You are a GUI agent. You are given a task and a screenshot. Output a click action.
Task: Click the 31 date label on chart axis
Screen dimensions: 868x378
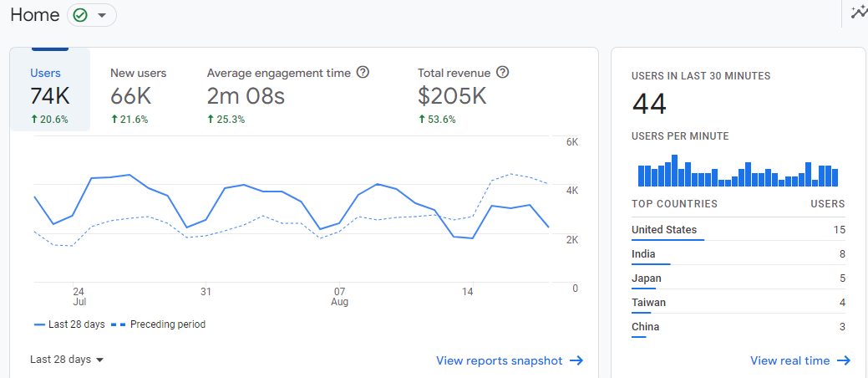[x=206, y=292]
